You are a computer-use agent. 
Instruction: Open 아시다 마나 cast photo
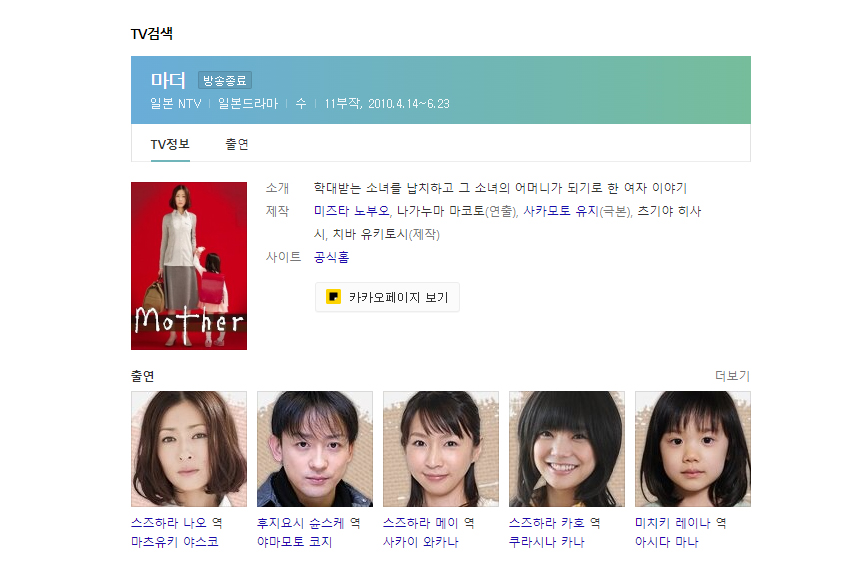(x=693, y=449)
